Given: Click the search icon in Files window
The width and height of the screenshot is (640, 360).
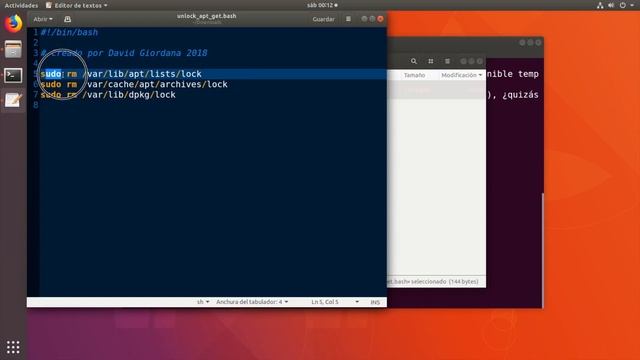Looking at the screenshot, I should point(413,61).
